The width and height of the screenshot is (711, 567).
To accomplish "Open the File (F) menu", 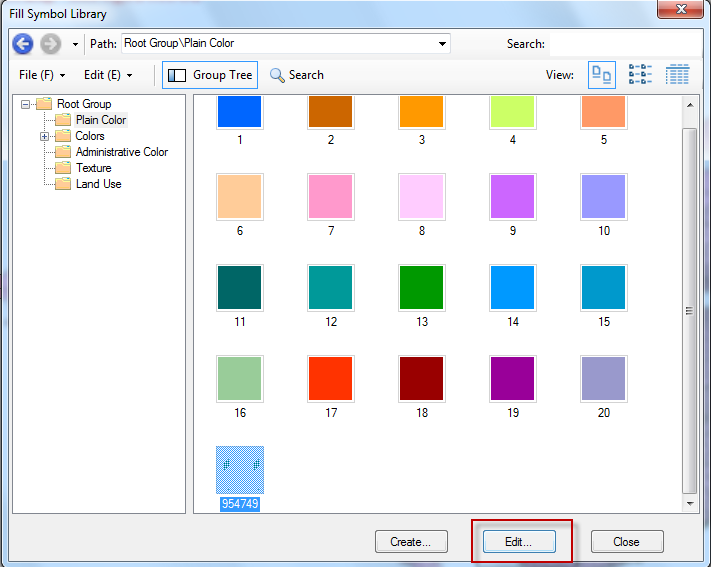I will 42,75.
